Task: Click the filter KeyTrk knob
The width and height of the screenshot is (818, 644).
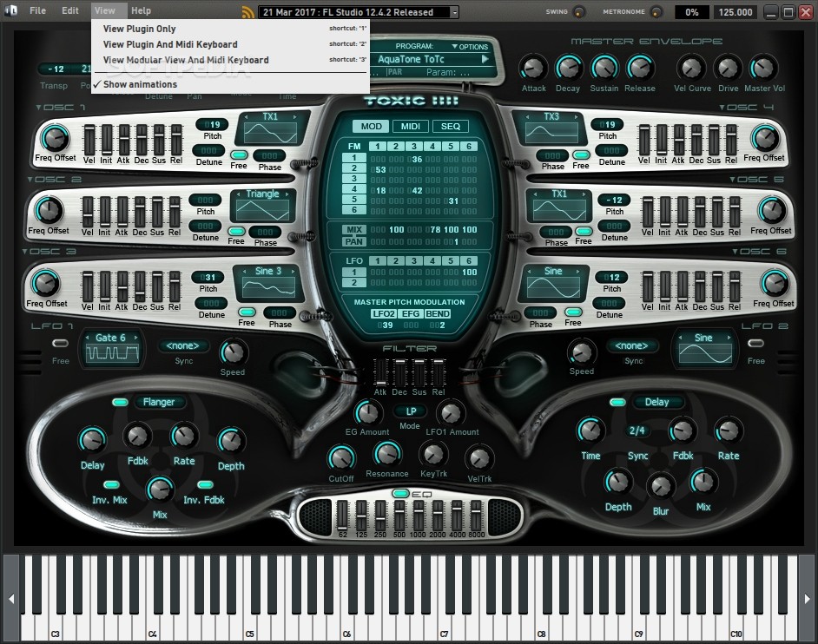Action: (433, 454)
